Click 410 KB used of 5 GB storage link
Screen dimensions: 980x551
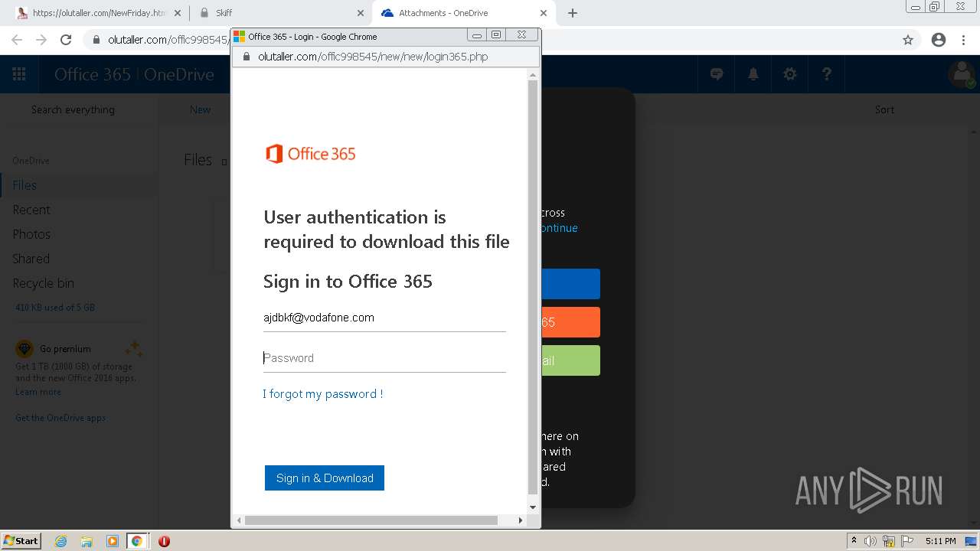tap(55, 308)
